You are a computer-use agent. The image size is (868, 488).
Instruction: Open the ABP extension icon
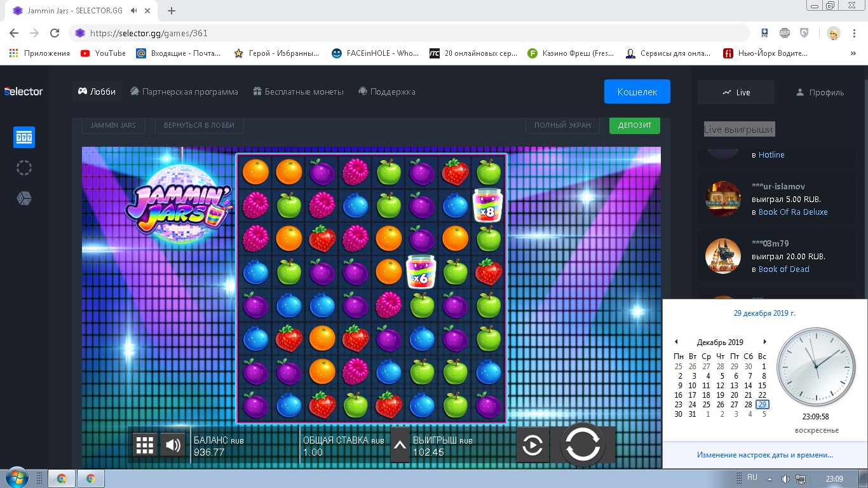(x=785, y=33)
